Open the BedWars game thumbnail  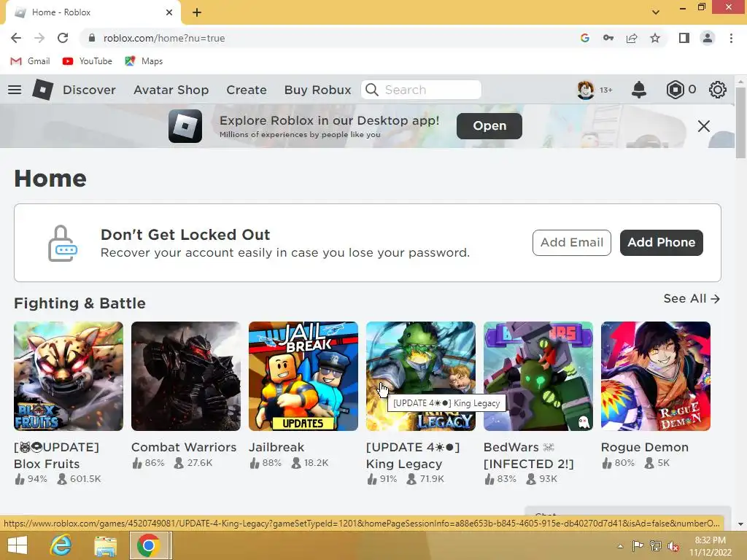(538, 376)
